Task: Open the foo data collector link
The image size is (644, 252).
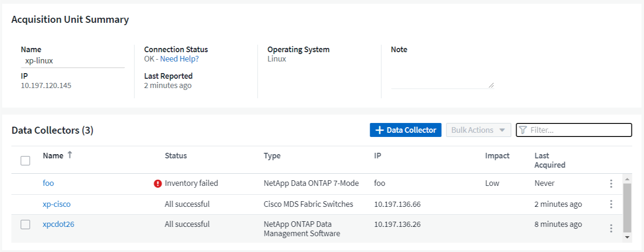Action: [48, 183]
